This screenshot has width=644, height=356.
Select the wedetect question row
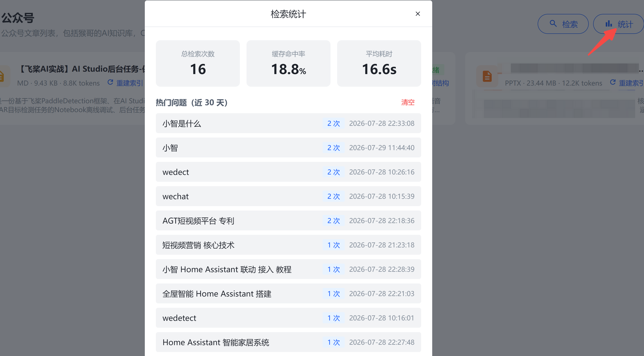288,318
